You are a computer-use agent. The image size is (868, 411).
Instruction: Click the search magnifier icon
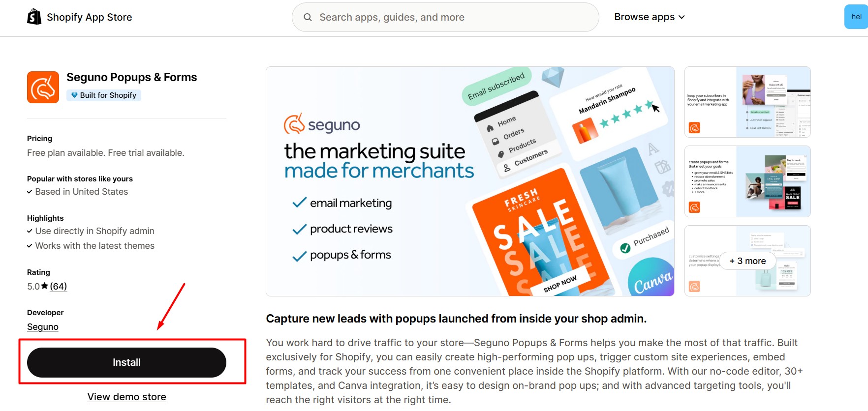[x=308, y=17]
